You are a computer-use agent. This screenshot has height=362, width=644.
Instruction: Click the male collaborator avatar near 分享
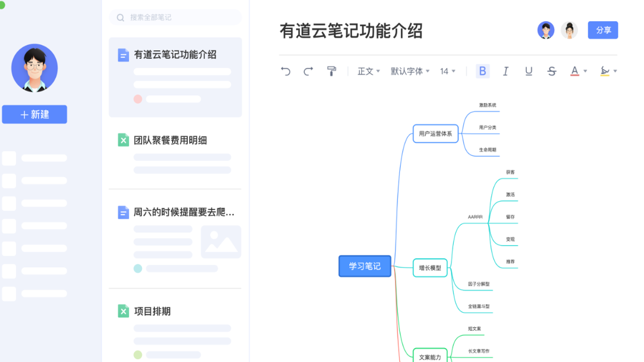(546, 30)
